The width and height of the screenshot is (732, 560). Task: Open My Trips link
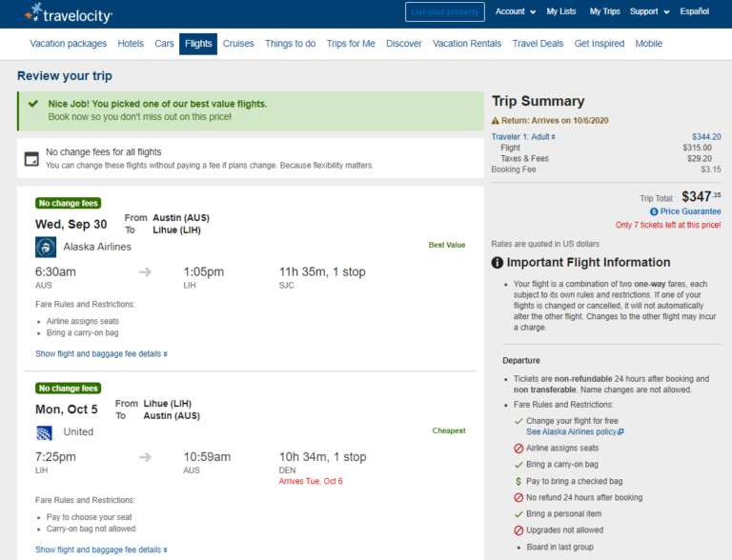pyautogui.click(x=605, y=11)
